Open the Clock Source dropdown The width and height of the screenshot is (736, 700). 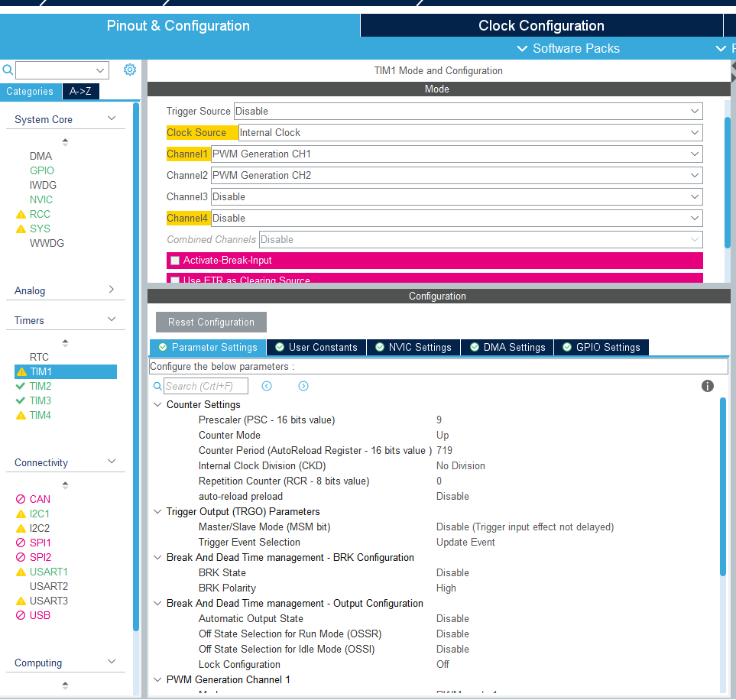point(470,133)
